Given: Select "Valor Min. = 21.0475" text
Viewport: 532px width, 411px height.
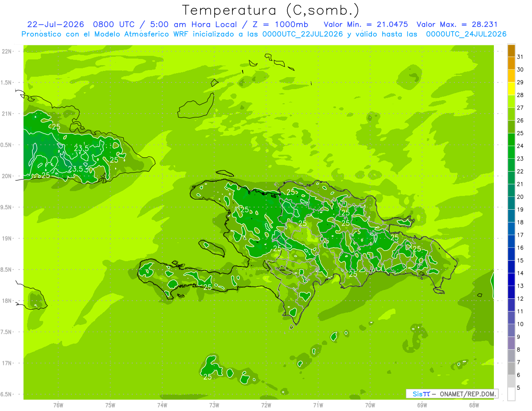Looking at the screenshot, I should (366, 24).
